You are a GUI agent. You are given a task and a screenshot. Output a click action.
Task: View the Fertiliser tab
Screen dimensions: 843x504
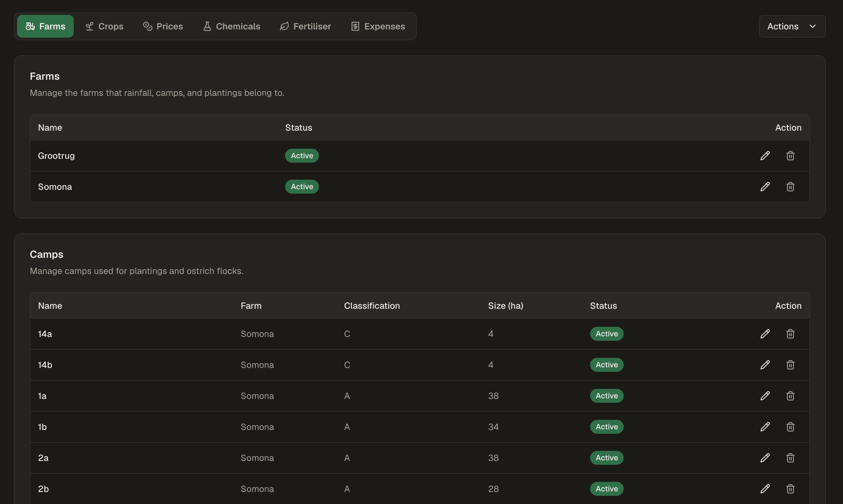(305, 26)
